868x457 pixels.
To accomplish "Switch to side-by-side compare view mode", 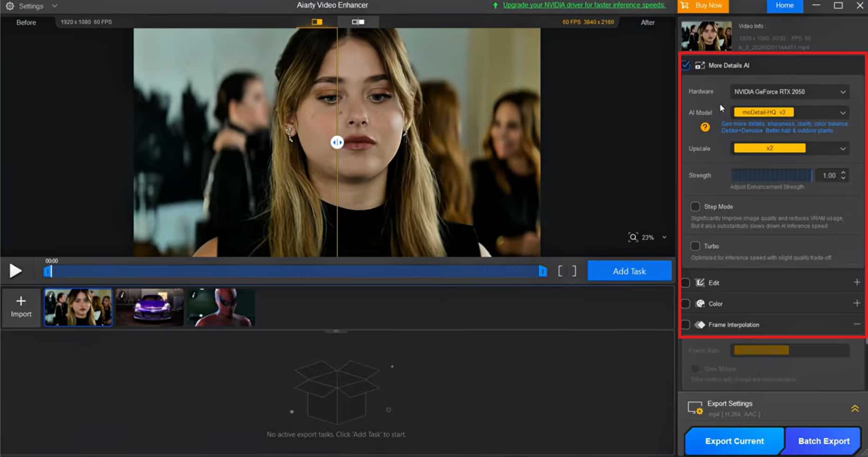I will tap(358, 22).
